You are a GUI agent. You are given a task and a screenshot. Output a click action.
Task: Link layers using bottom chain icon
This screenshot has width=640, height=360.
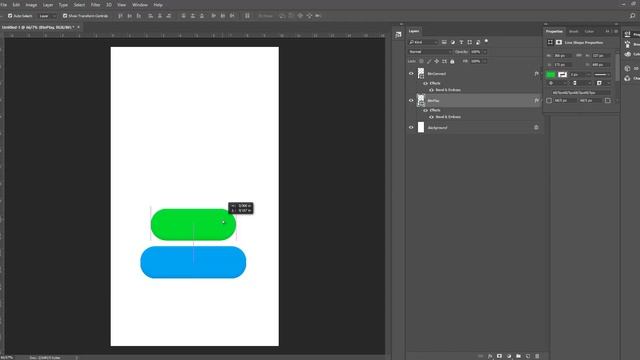tap(480, 356)
